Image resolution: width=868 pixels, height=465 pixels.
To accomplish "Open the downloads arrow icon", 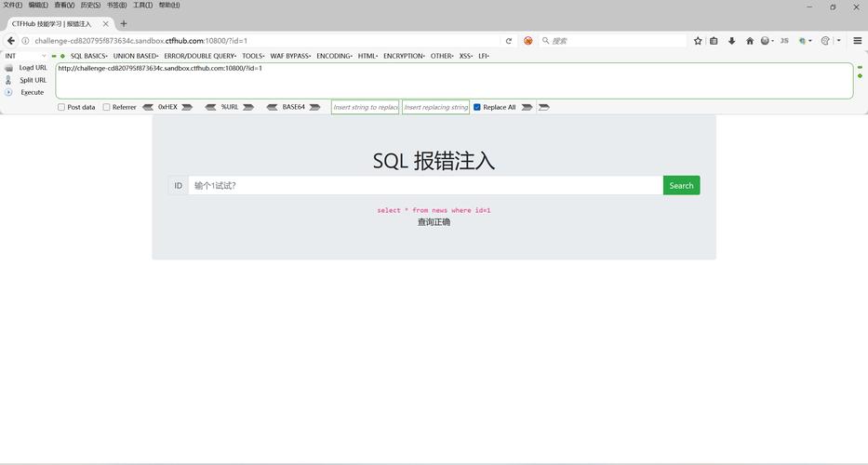I will [x=732, y=40].
